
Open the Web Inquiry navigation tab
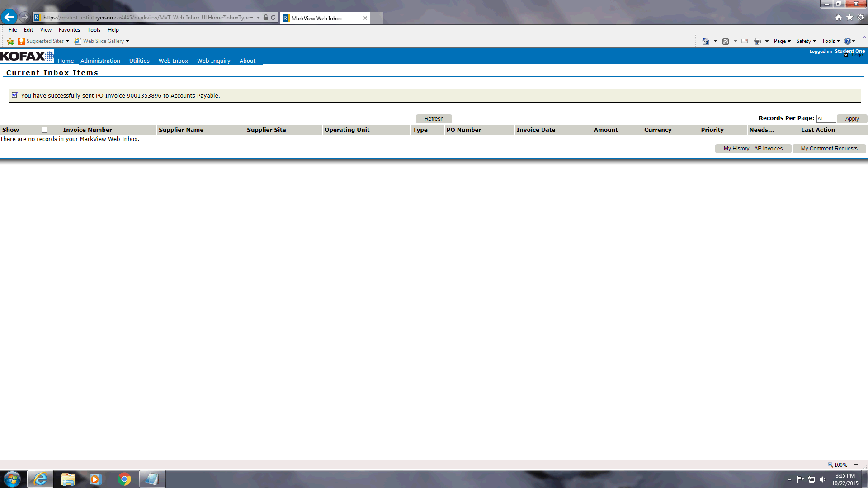coord(213,61)
